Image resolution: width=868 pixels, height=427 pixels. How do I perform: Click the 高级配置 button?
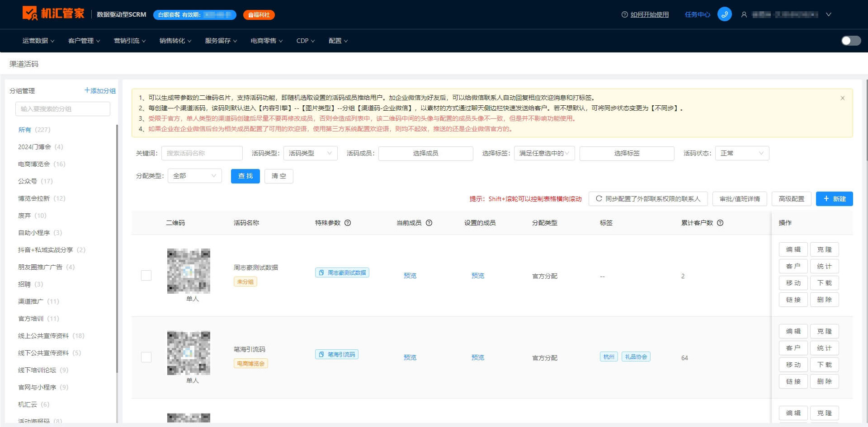791,199
